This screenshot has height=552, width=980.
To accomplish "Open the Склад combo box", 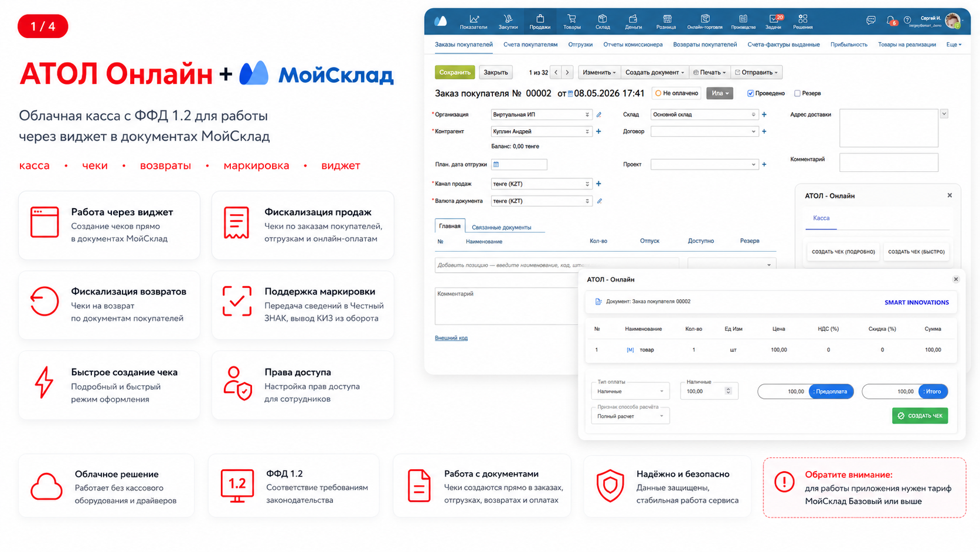I will 705,115.
